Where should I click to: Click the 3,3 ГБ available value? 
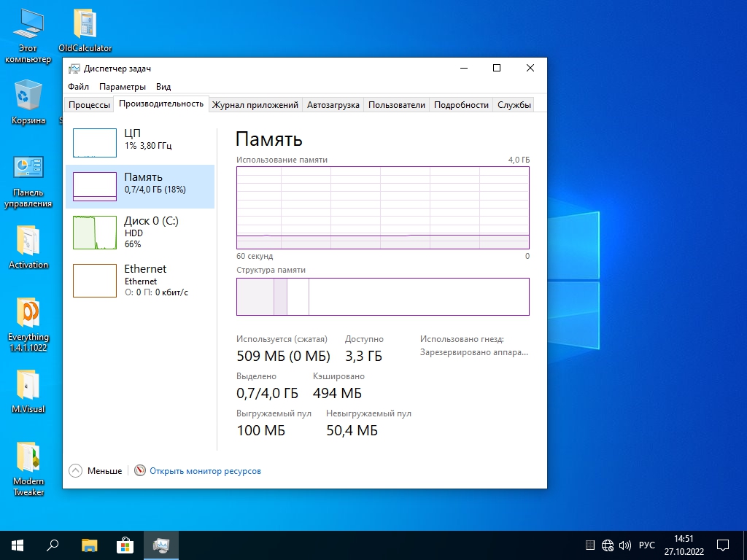(x=363, y=356)
